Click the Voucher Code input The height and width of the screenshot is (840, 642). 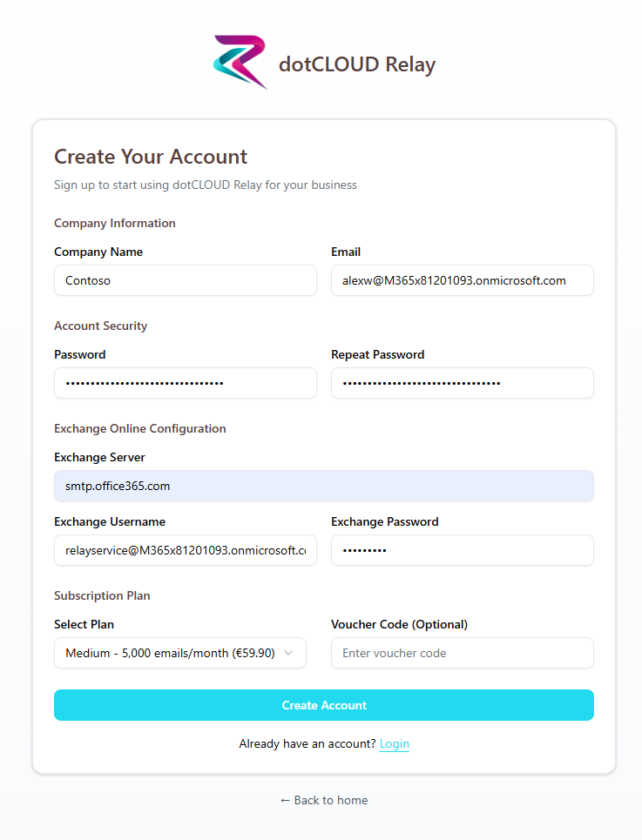tap(462, 653)
